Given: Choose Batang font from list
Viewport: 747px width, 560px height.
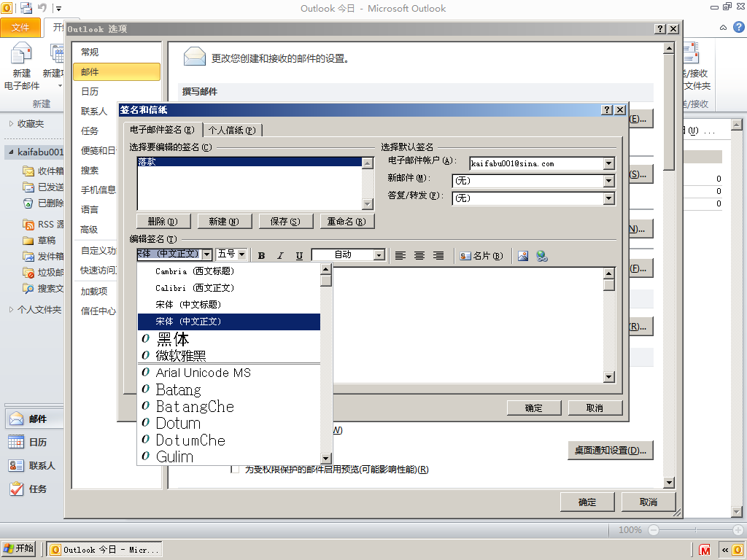Looking at the screenshot, I should point(228,389).
